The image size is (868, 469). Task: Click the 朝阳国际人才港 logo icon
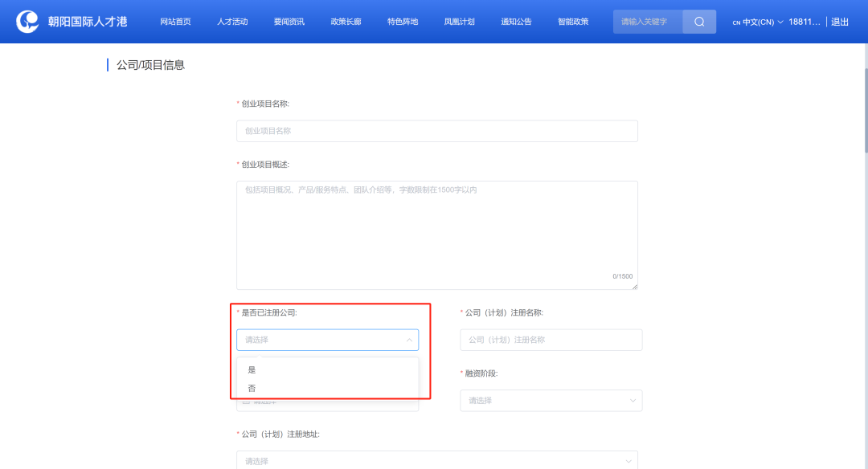[x=27, y=22]
